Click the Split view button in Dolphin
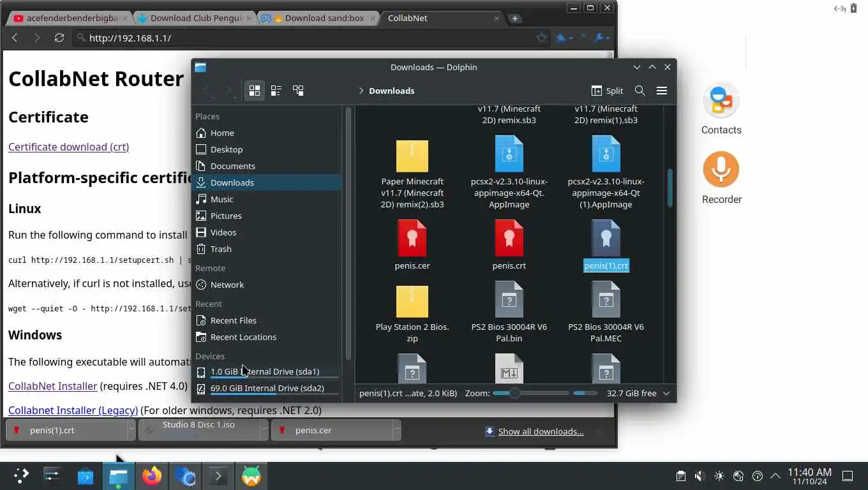 pos(607,91)
